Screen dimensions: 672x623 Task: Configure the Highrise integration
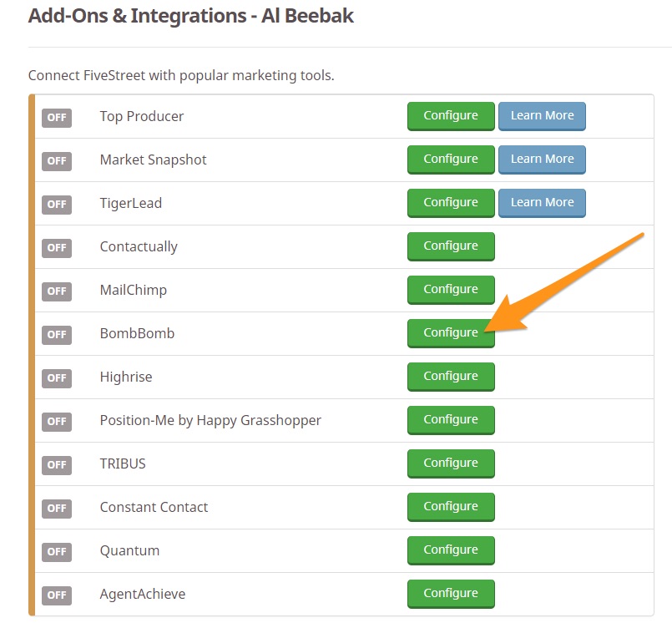pos(451,376)
